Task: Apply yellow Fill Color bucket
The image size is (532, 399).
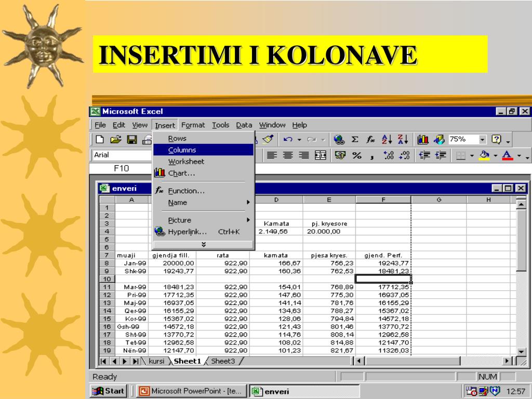Action: click(x=484, y=155)
